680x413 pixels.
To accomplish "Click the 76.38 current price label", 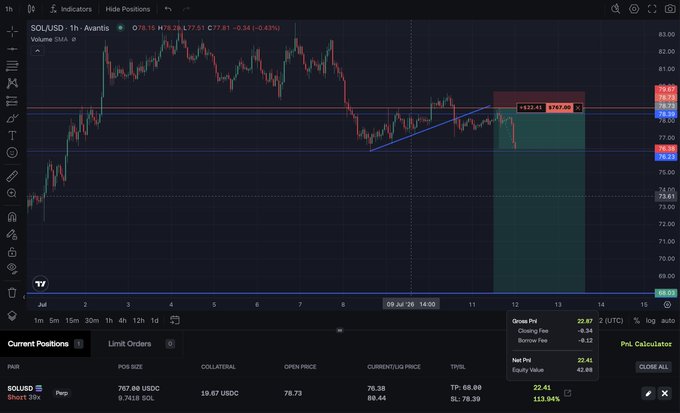I will click(x=666, y=148).
